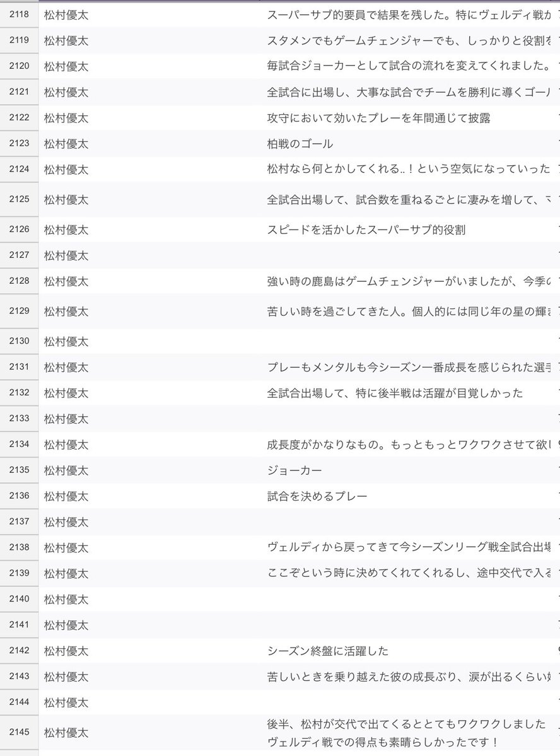Image resolution: width=560 pixels, height=756 pixels.
Task: Click comment starting 成長度がかなりなもの
Action: (x=409, y=445)
